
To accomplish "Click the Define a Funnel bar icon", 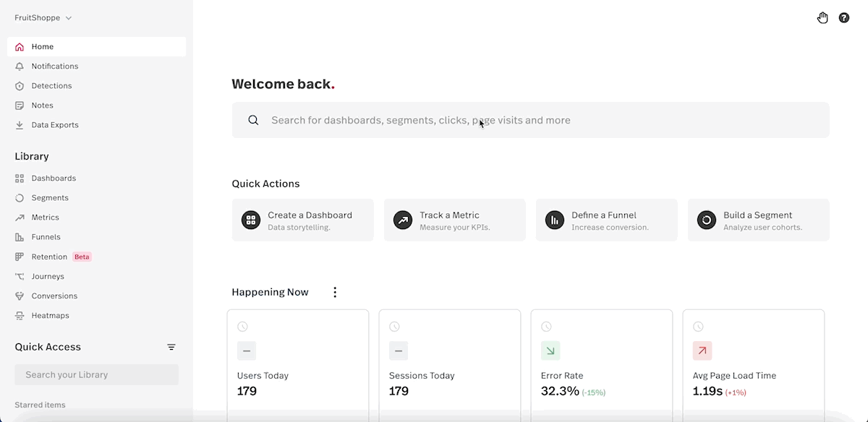I will click(555, 220).
